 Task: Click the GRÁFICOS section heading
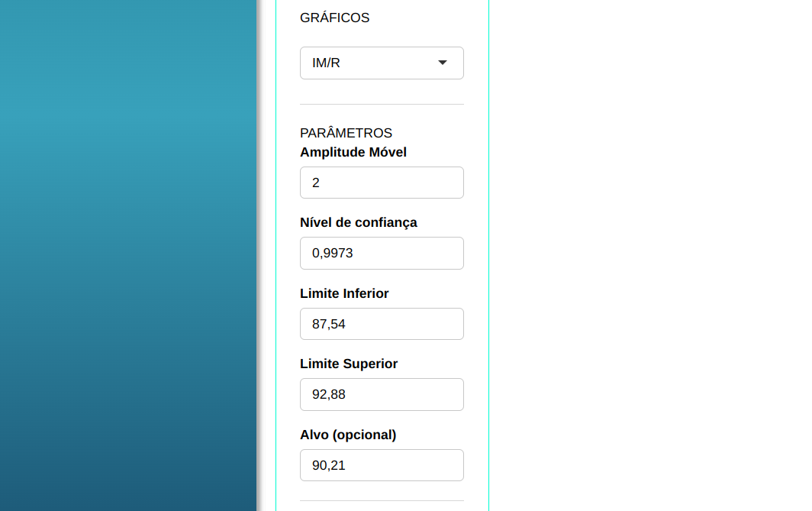[x=334, y=18]
